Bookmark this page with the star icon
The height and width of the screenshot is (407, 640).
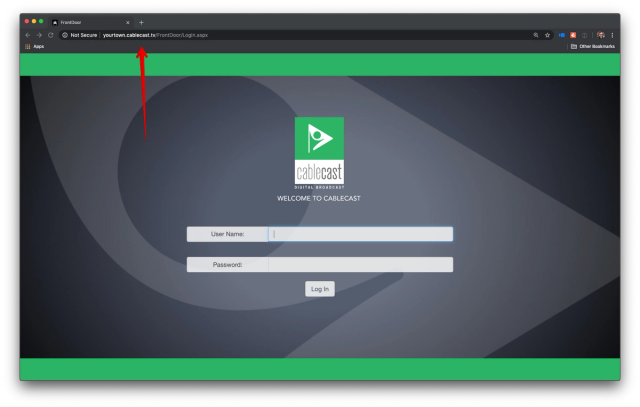tap(547, 35)
